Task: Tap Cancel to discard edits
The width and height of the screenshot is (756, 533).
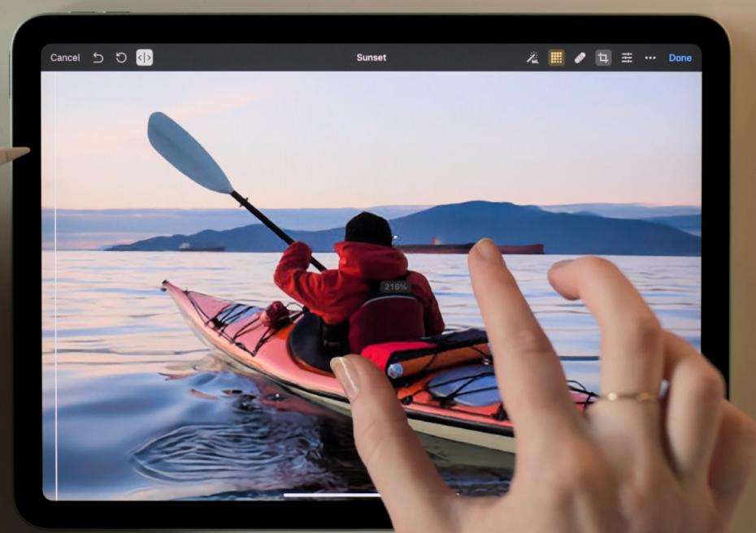Action: click(x=65, y=58)
